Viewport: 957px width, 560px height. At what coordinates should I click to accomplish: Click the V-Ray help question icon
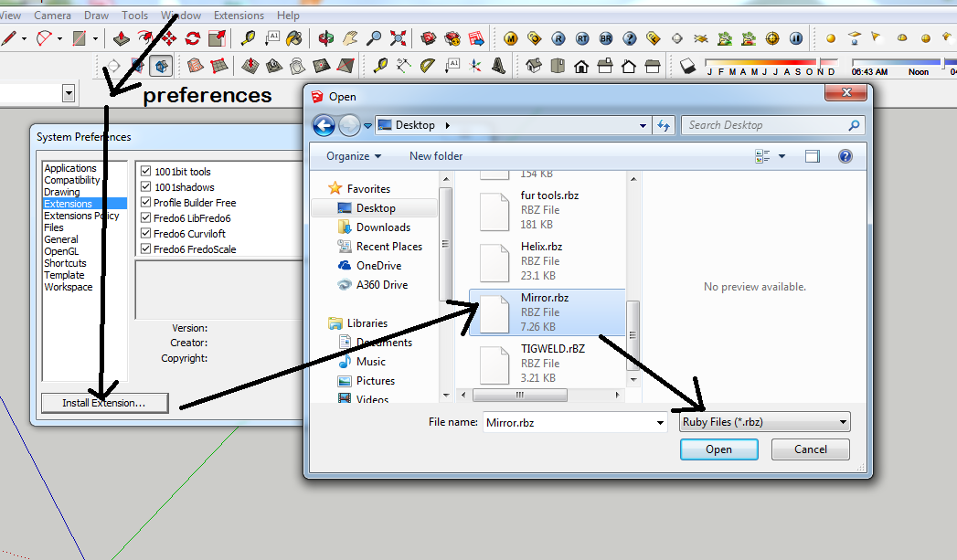pyautogui.click(x=629, y=39)
